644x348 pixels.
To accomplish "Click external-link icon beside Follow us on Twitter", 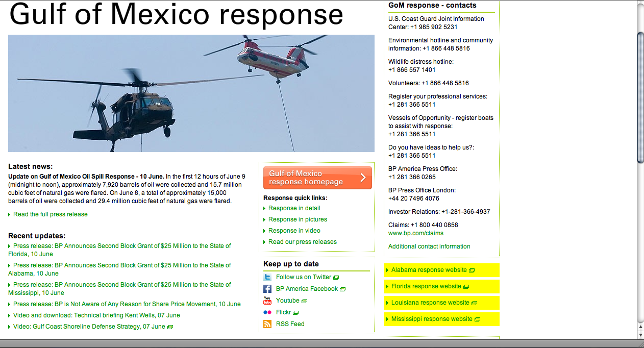I will (x=336, y=278).
